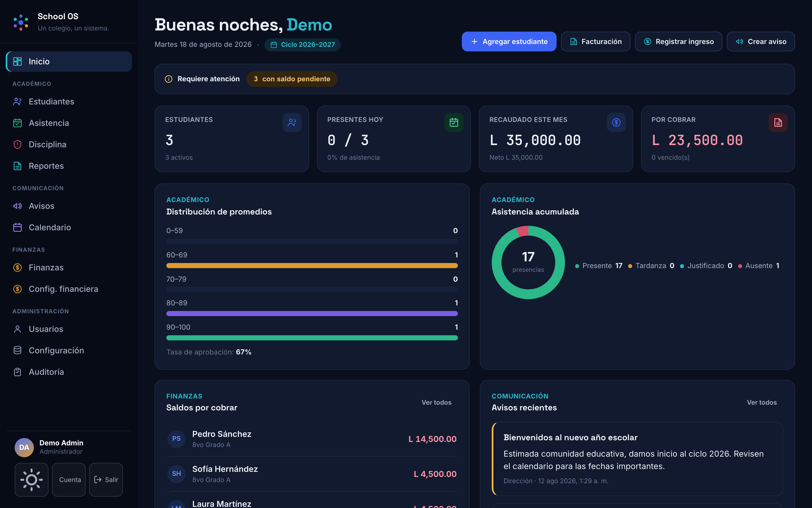Click the students icon in Estudiantes card
This screenshot has height=508, width=812.
coord(292,123)
